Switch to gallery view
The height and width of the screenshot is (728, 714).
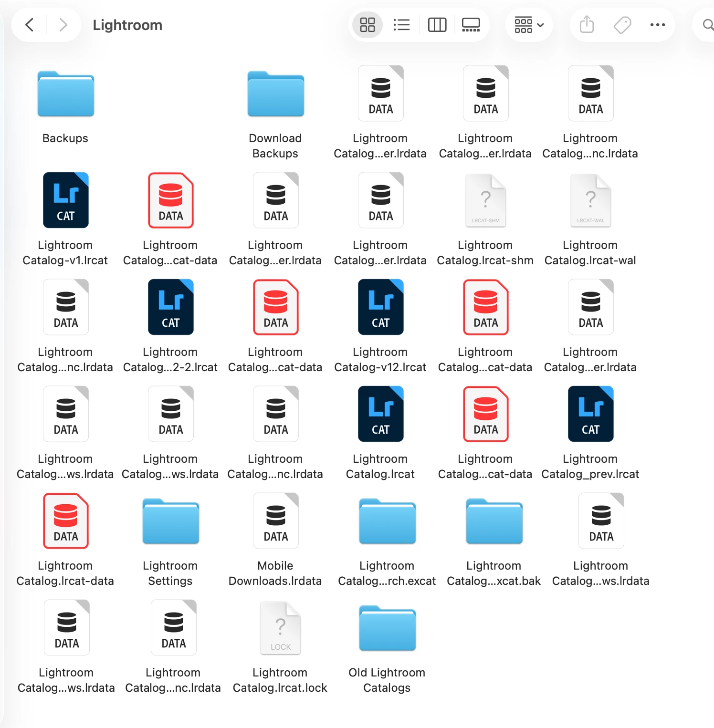tap(471, 25)
